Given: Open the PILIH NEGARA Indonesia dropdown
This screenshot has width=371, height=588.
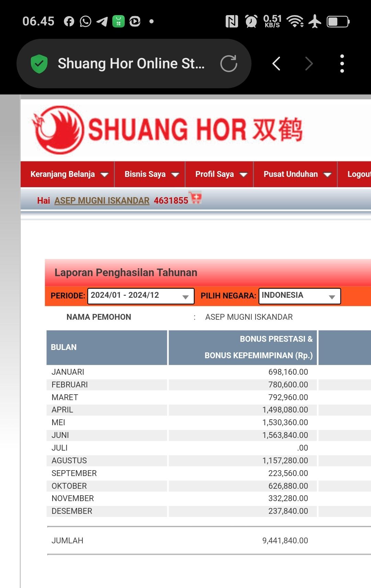Looking at the screenshot, I should click(300, 296).
